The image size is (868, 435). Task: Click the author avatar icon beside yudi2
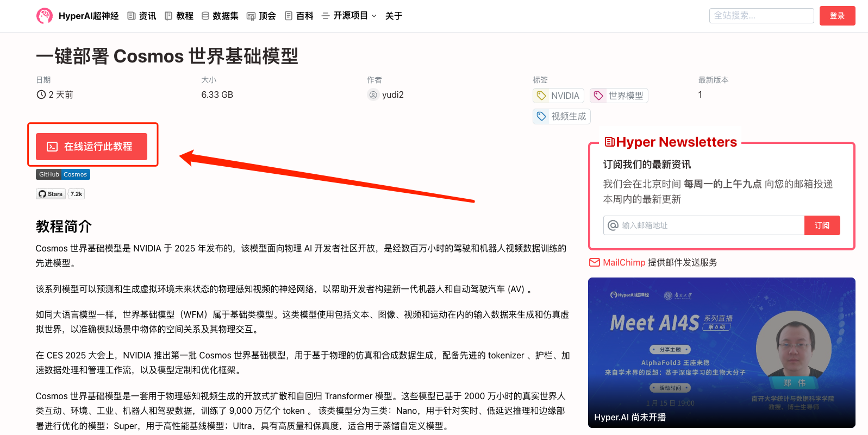373,95
